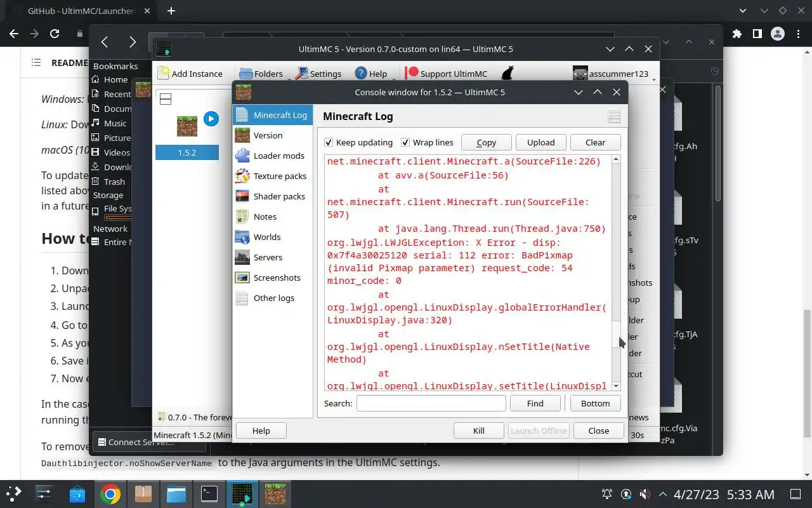Click the black cat icon in toolbar
Image resolution: width=812 pixels, height=508 pixels.
pyautogui.click(x=507, y=73)
